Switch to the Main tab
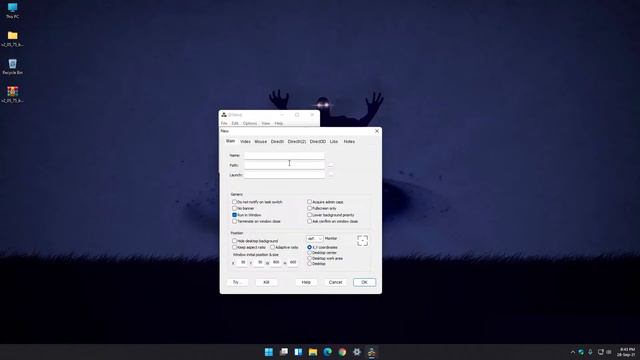This screenshot has height=360, width=640. click(x=231, y=141)
